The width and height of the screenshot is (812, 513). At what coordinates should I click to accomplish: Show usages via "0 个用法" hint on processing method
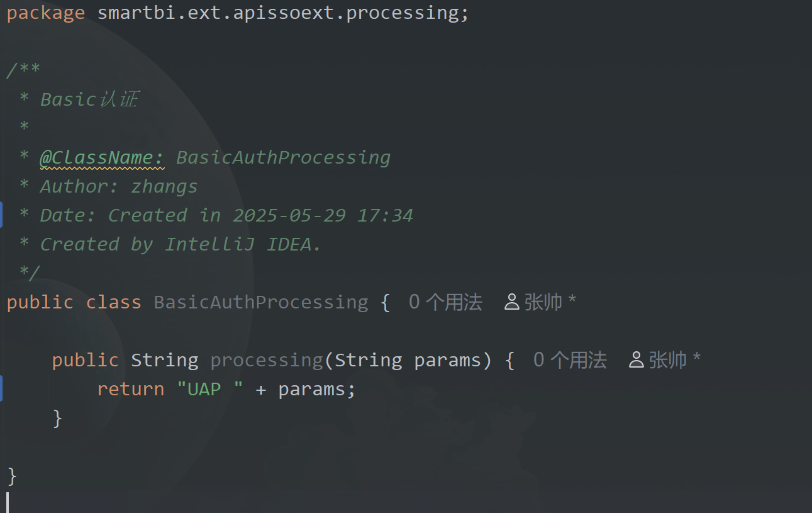(570, 360)
